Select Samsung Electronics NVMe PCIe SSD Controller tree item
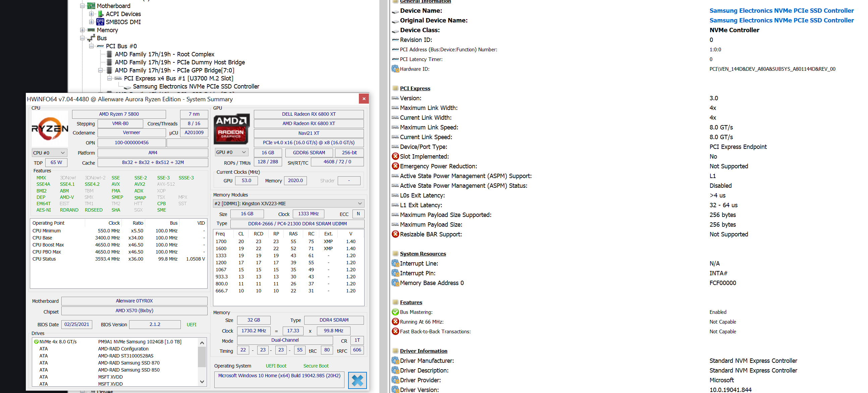This screenshot has width=868, height=393. 196,87
